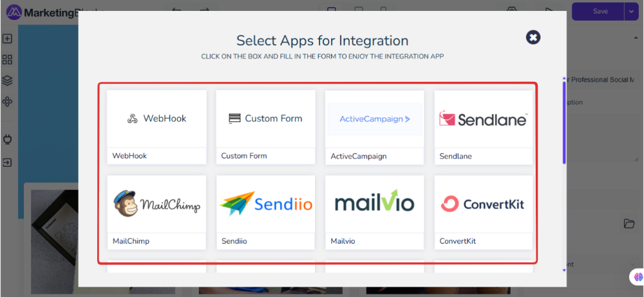
Task: Close the Select Apps for Integration dialog
Action: (x=533, y=37)
